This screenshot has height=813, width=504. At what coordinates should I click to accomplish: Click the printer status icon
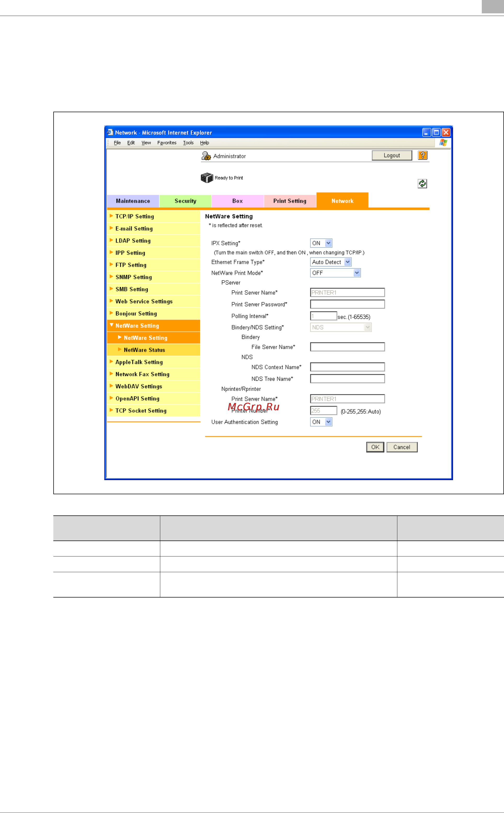tap(207, 178)
